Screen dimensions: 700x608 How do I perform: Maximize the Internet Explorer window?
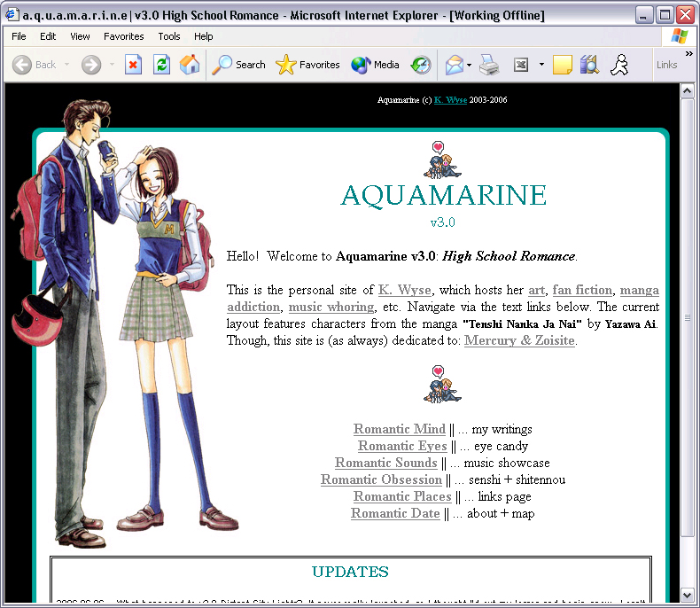pos(665,15)
